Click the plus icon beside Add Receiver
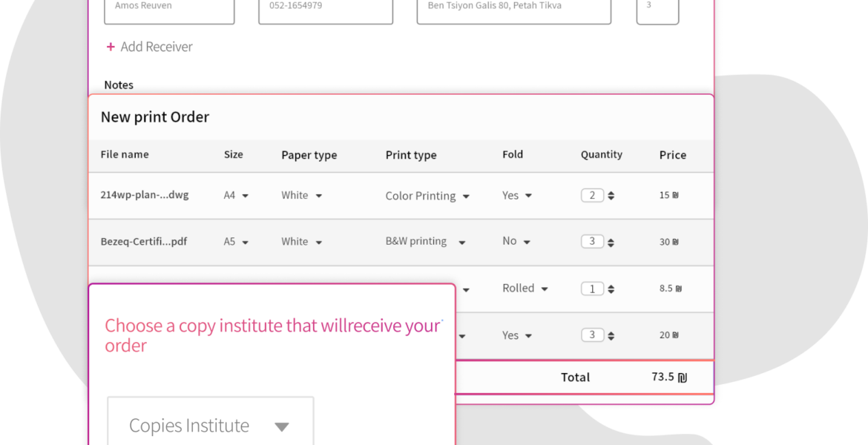 pyautogui.click(x=111, y=47)
